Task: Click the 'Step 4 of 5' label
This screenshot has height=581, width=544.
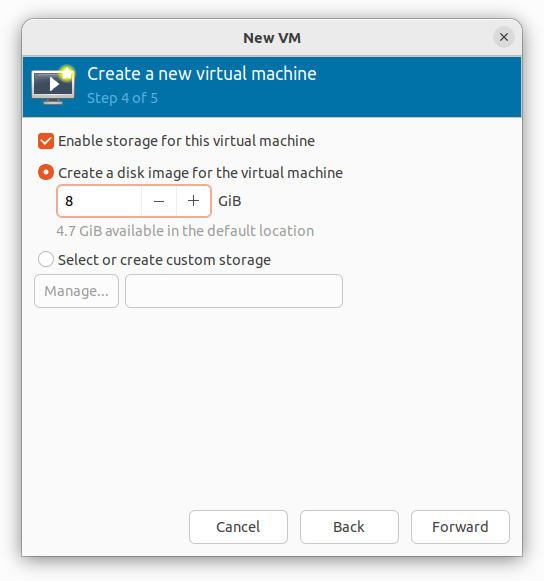Action: coord(122,98)
